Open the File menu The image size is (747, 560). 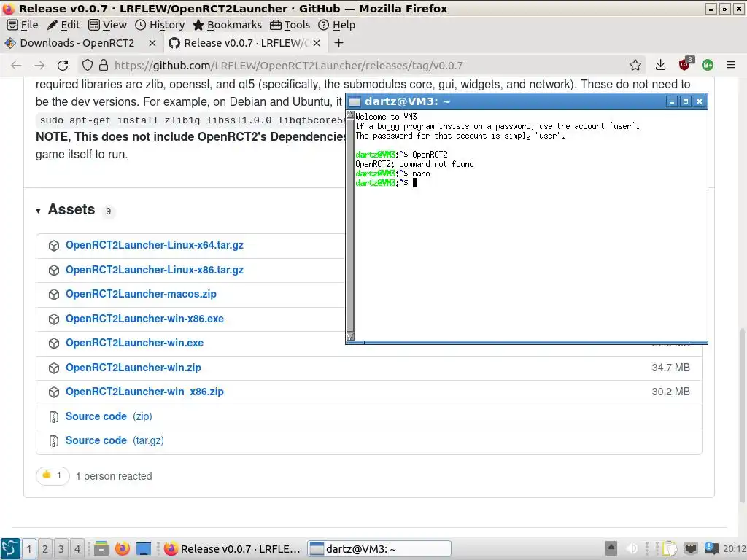pyautogui.click(x=23, y=25)
